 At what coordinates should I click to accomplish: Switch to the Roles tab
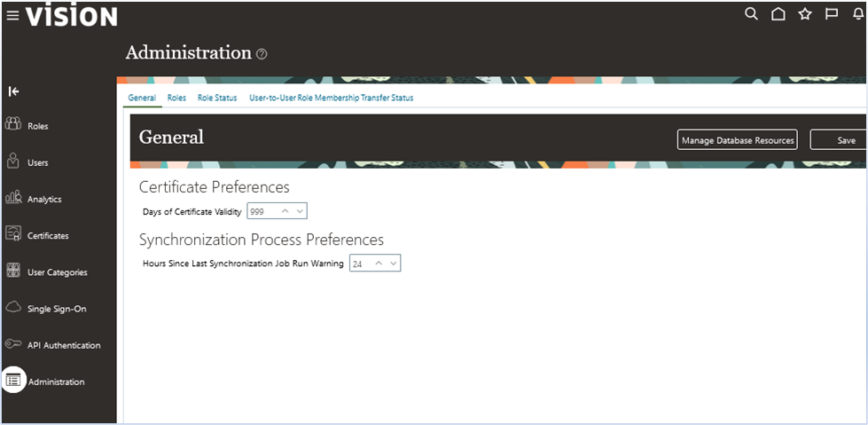coord(176,98)
